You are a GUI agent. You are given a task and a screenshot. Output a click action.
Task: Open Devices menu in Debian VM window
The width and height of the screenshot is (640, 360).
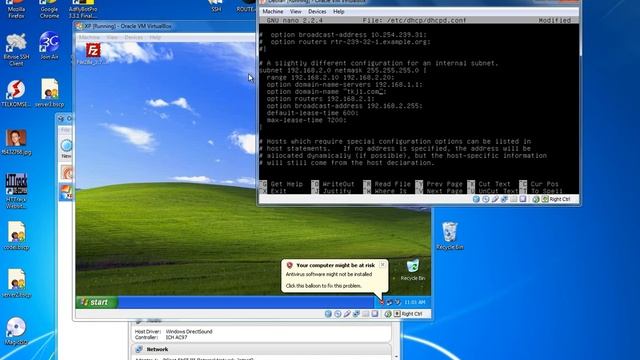point(317,11)
